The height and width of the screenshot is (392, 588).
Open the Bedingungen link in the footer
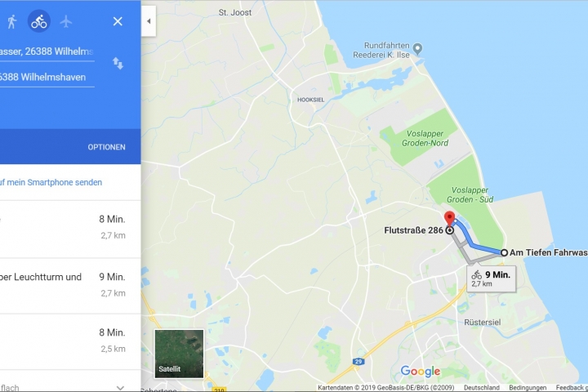pos(528,387)
